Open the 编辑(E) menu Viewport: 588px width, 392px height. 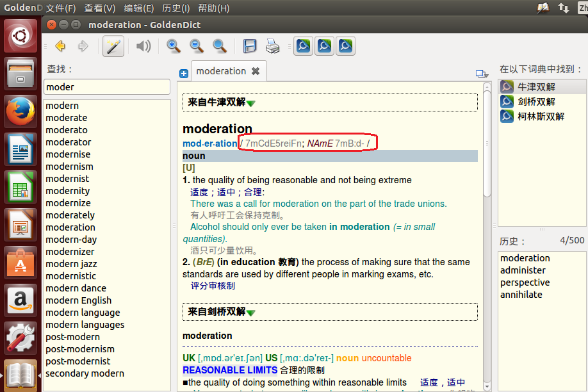click(x=138, y=8)
